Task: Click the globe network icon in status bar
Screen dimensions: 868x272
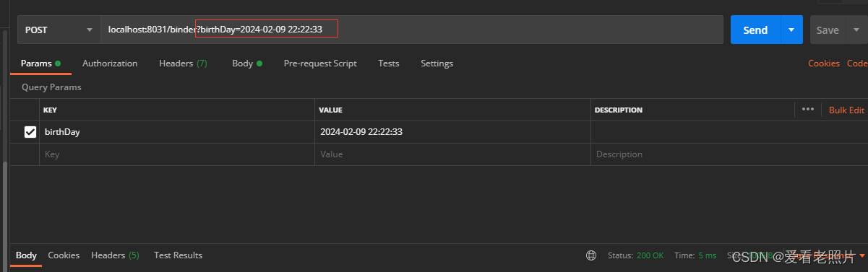Action: 591,255
